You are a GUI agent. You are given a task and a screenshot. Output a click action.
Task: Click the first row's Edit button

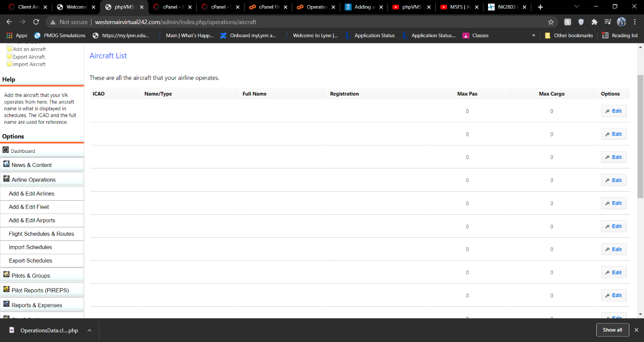(614, 111)
